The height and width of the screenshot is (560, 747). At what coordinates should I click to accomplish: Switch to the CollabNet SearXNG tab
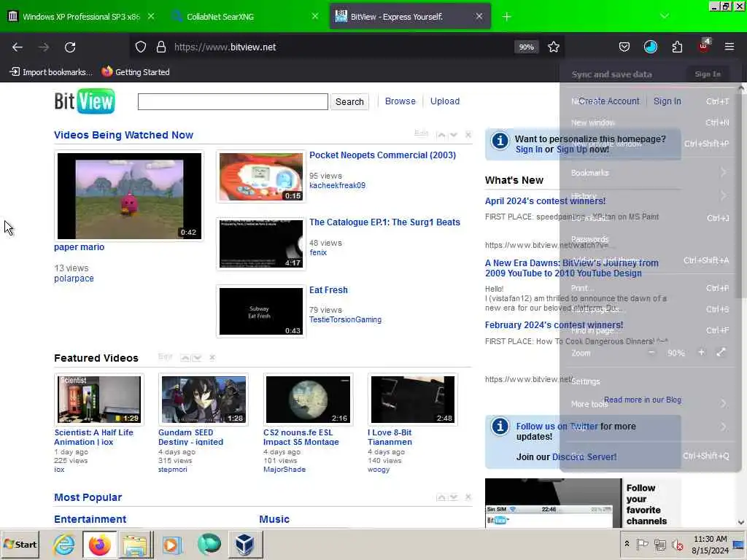[x=245, y=17]
